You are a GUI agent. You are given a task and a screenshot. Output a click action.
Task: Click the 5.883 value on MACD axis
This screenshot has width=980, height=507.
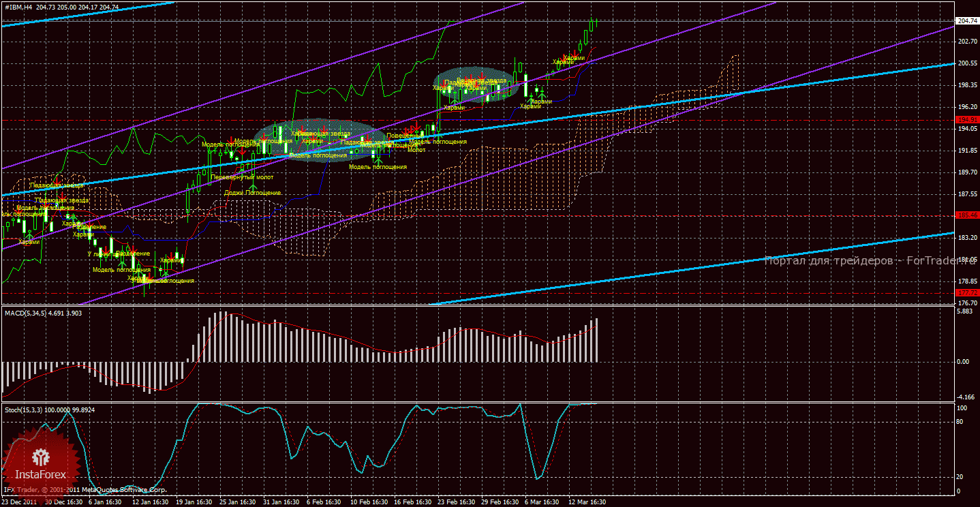point(965,311)
